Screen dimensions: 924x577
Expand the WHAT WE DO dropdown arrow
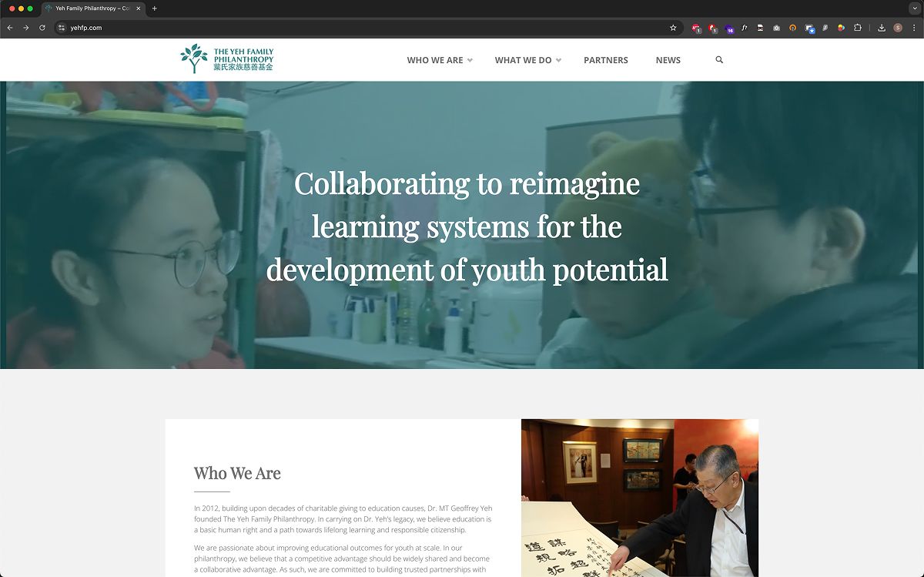(x=559, y=60)
